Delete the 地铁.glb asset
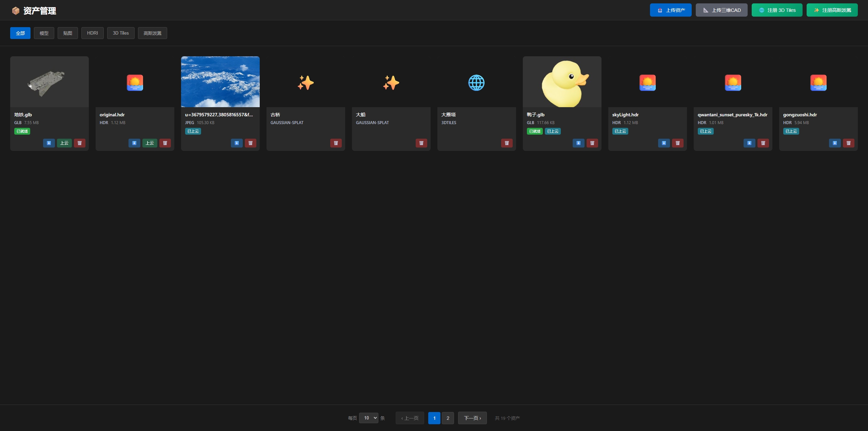 pos(80,143)
